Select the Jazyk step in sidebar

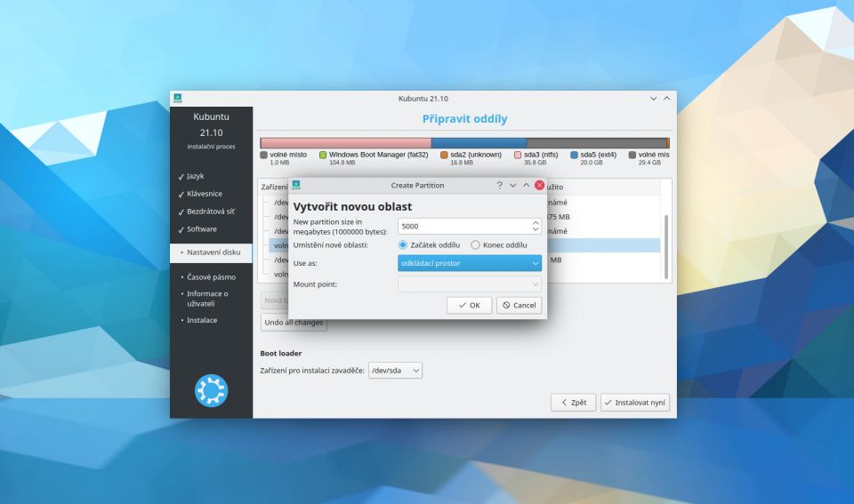tap(196, 176)
